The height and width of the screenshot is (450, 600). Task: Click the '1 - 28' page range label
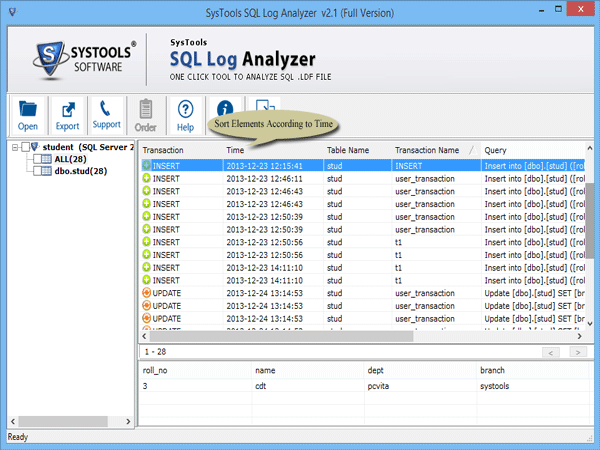155,352
